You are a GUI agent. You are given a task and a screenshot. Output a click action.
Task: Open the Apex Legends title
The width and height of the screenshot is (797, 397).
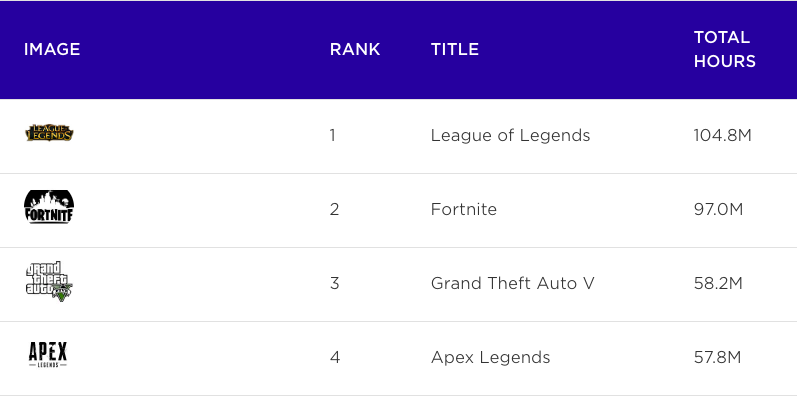point(491,357)
